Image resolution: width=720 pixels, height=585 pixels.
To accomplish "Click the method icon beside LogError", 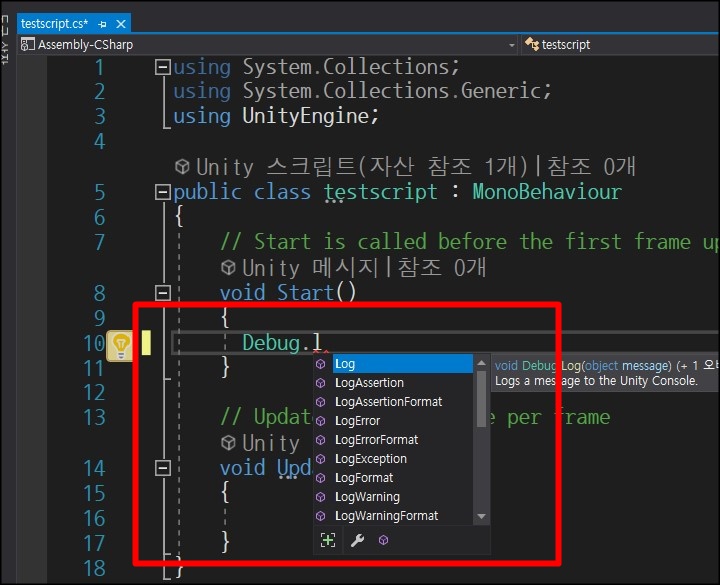I will tap(321, 421).
